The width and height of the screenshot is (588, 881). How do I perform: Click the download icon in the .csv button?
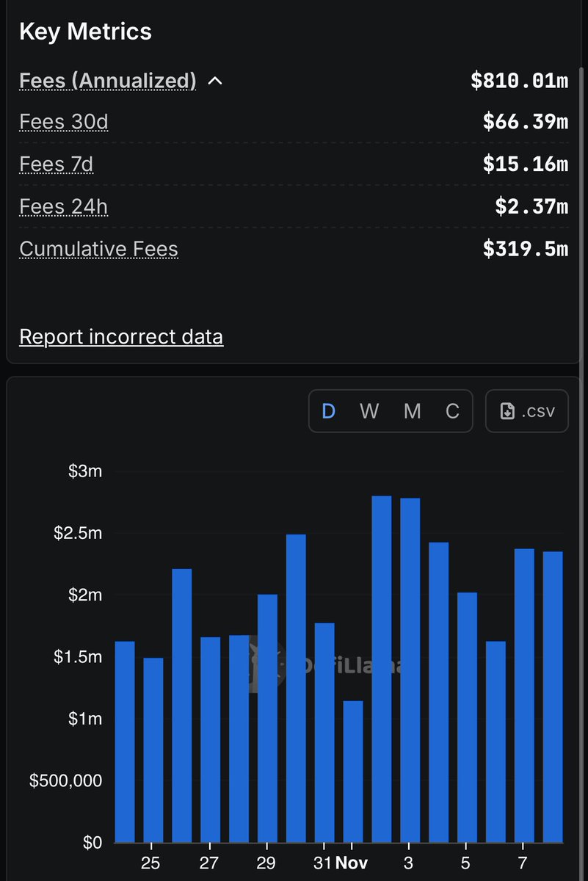point(507,411)
